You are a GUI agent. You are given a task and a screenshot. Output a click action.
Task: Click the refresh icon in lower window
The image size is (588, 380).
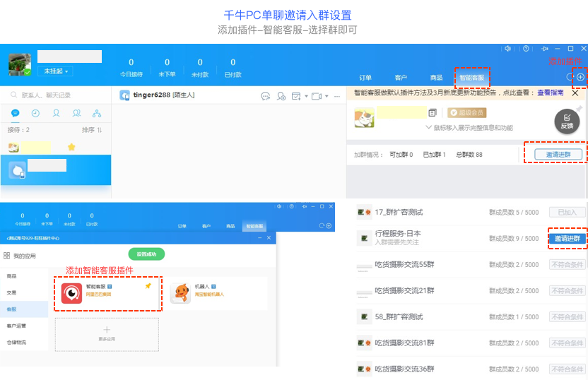[x=322, y=225]
